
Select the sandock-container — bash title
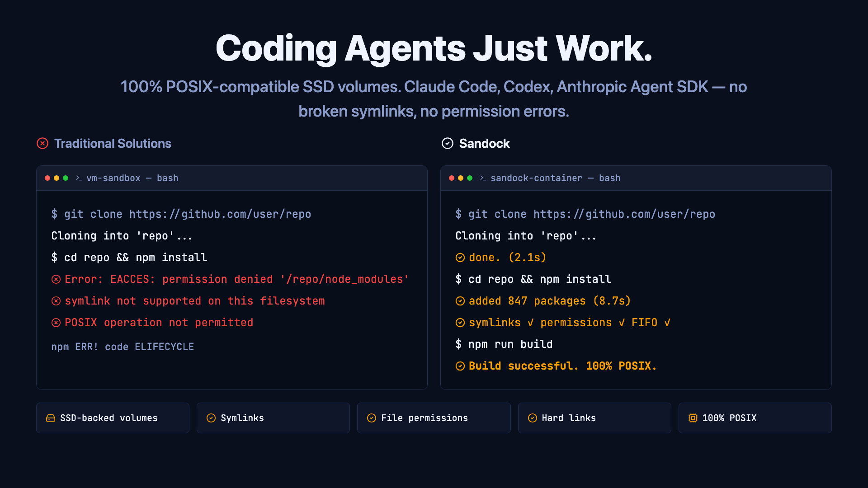point(555,178)
